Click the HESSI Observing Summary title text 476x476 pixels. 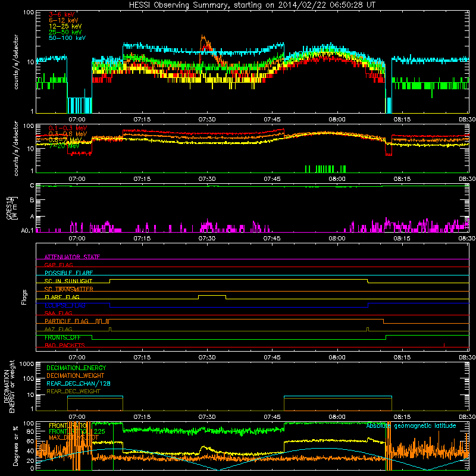pos(252,5)
